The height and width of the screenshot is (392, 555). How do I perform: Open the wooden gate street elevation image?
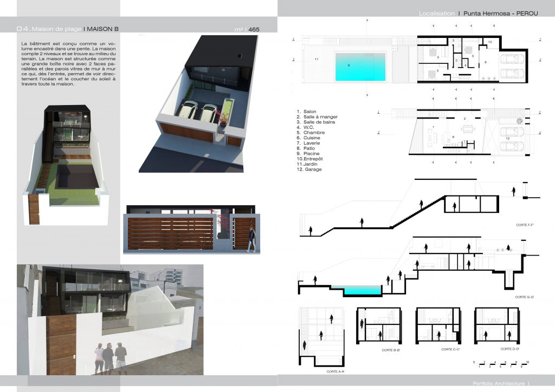(190, 230)
